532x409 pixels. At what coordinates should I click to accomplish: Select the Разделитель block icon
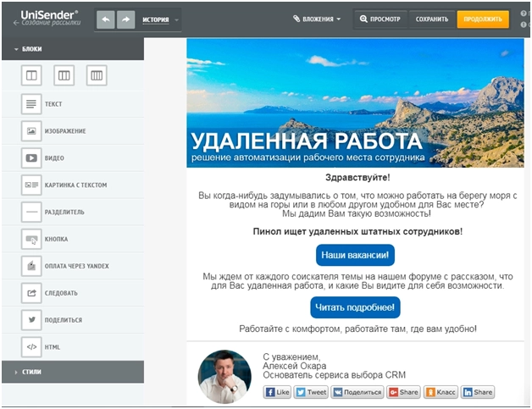pyautogui.click(x=31, y=212)
